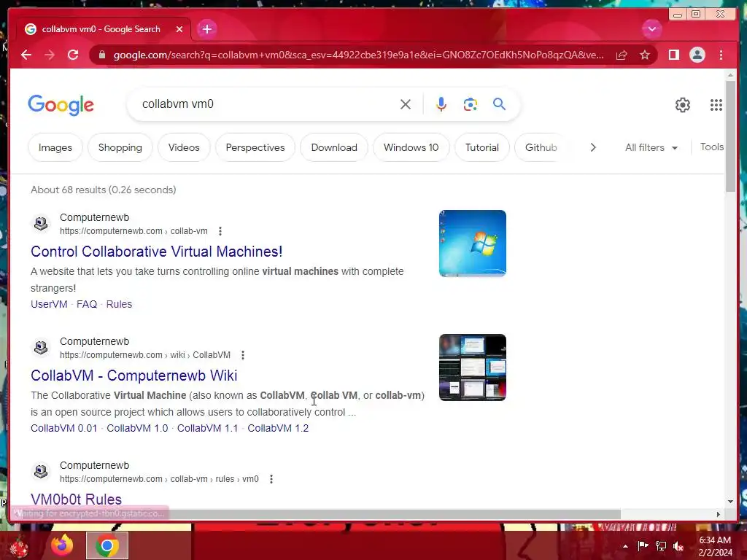Open the Start menu orb
This screenshot has height=560, width=747.
(18, 546)
